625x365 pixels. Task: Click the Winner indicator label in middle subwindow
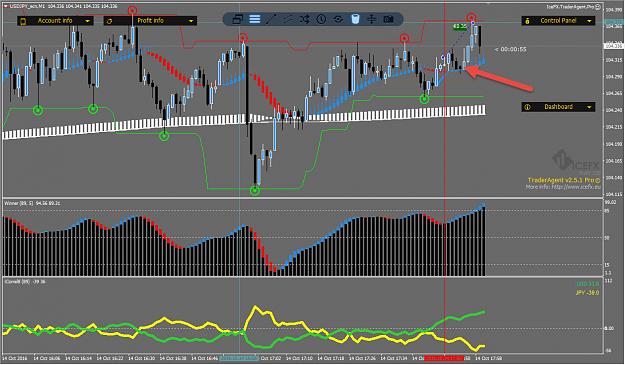coord(32,203)
